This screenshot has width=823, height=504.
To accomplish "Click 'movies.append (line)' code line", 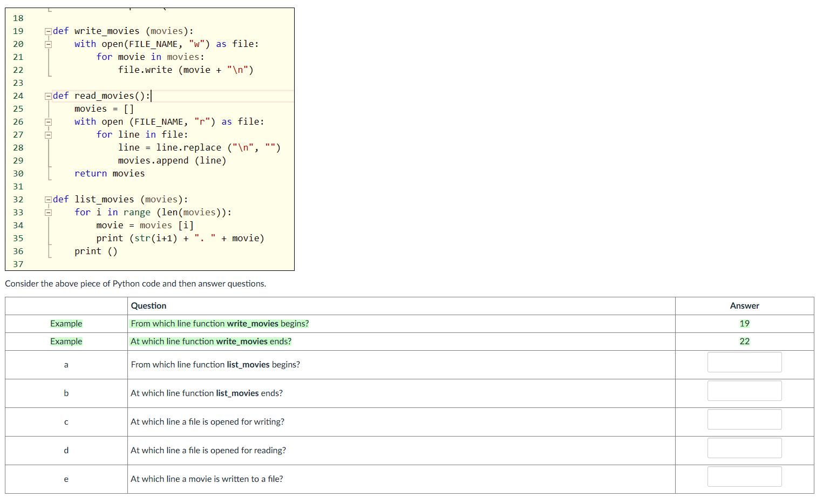I will pyautogui.click(x=172, y=161).
